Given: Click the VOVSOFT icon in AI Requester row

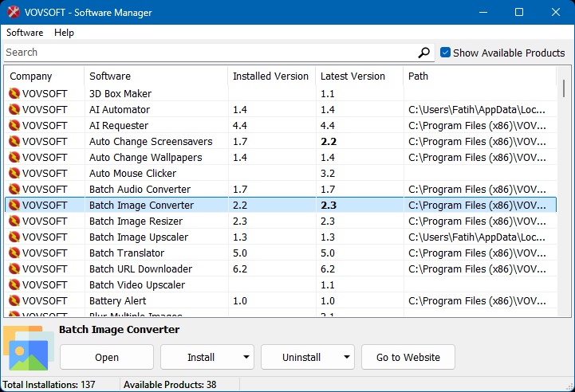Looking at the screenshot, I should tap(14, 125).
